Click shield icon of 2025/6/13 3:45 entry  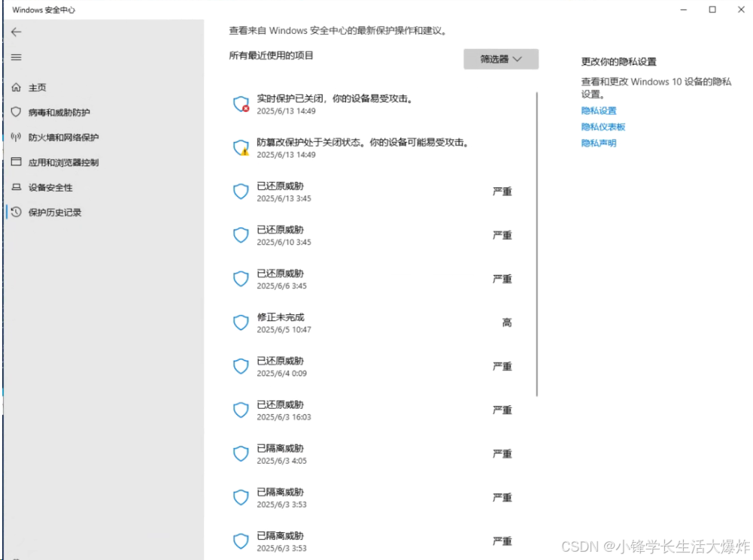tap(241, 192)
